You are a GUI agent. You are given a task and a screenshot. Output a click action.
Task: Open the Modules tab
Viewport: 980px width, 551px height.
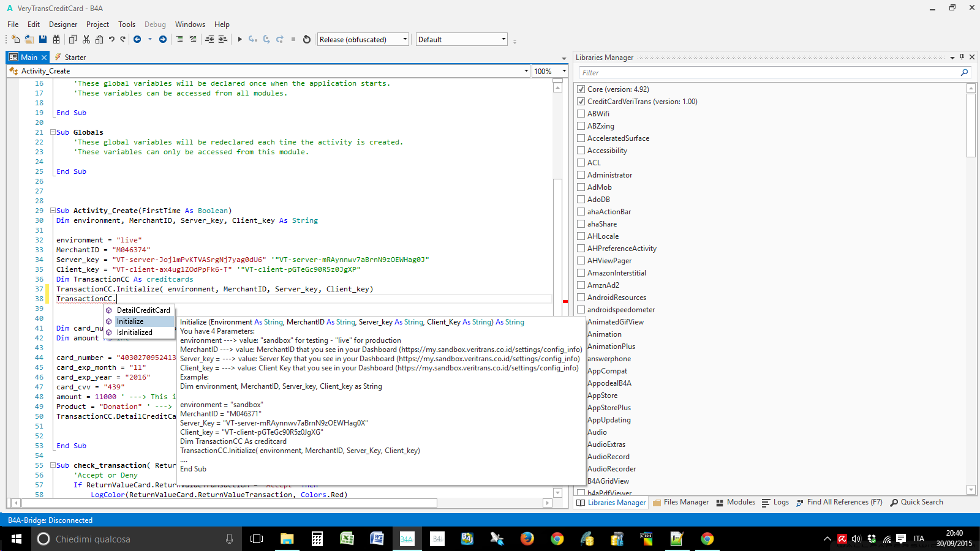coord(735,502)
